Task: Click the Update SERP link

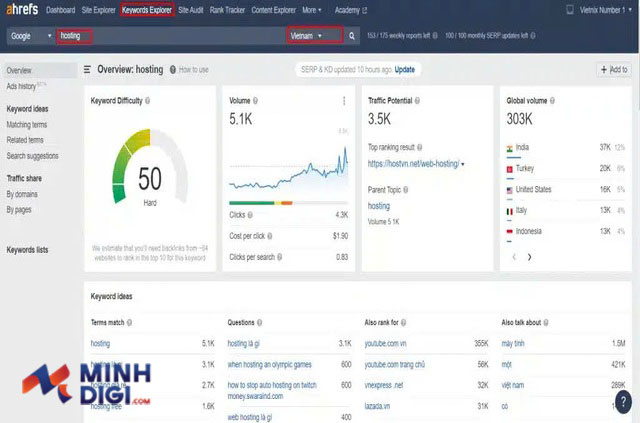Action: 404,69
